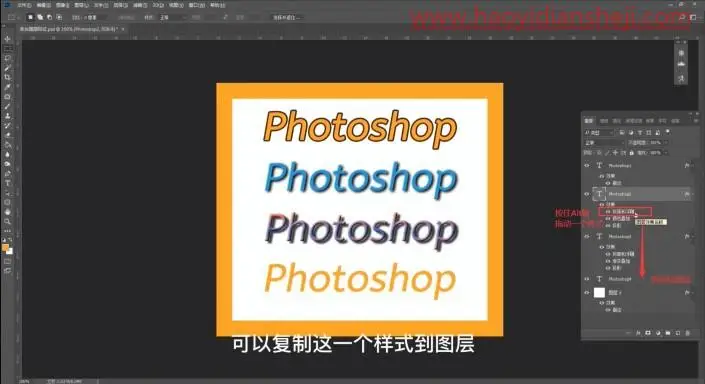This screenshot has height=384, width=705.
Task: Toggle Quick Mask mode icon
Action: pos(8,261)
